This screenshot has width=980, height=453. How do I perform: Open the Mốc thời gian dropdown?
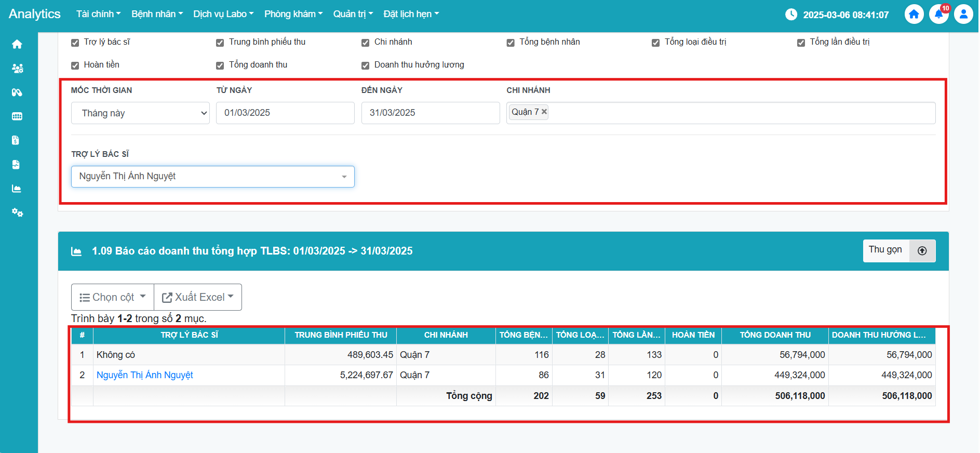coord(140,113)
